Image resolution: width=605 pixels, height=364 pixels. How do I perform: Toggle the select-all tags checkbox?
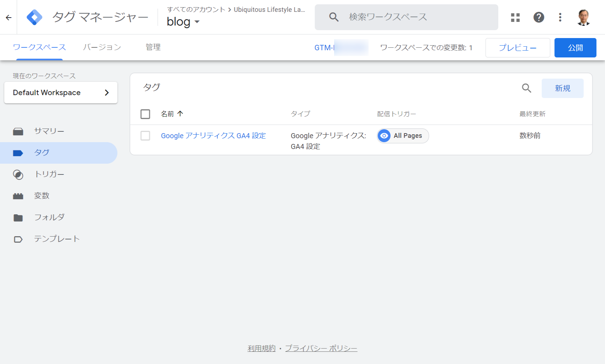click(x=145, y=114)
